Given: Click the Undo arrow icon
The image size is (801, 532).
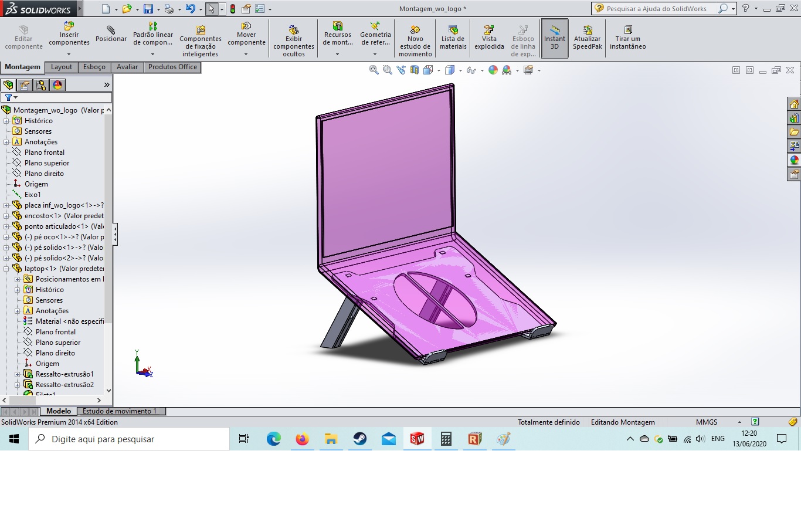Looking at the screenshot, I should click(x=190, y=9).
